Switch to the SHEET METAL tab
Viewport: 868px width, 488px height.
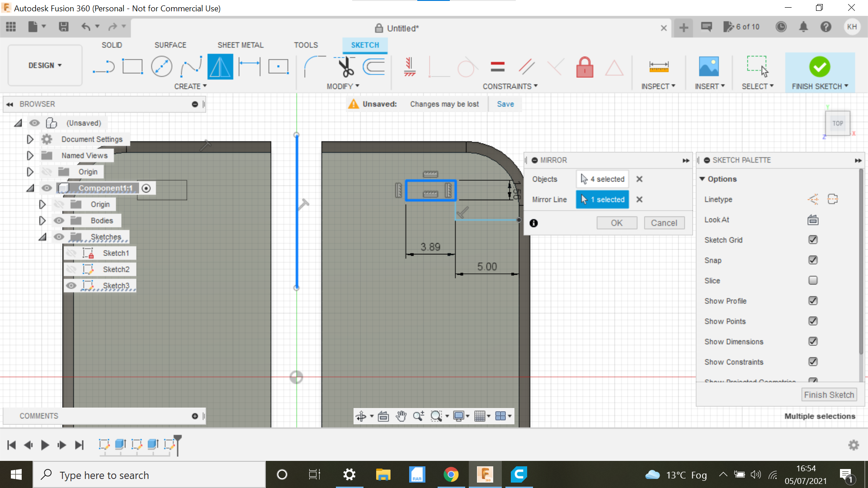(240, 45)
